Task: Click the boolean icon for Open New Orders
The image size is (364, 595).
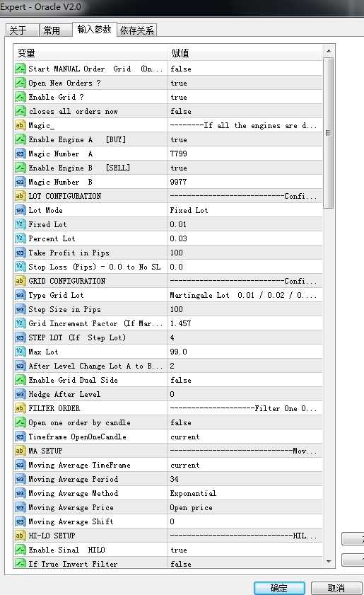Action: click(x=20, y=83)
